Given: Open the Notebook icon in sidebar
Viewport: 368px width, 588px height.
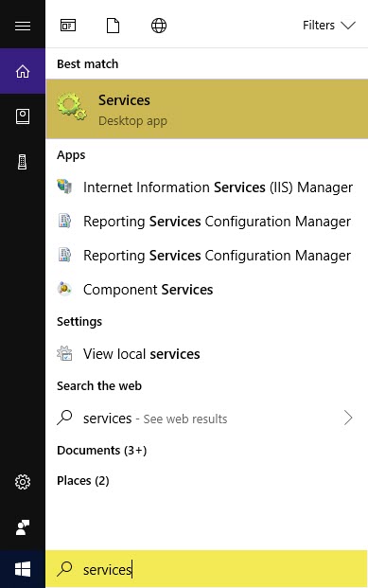Looking at the screenshot, I should pos(23,116).
